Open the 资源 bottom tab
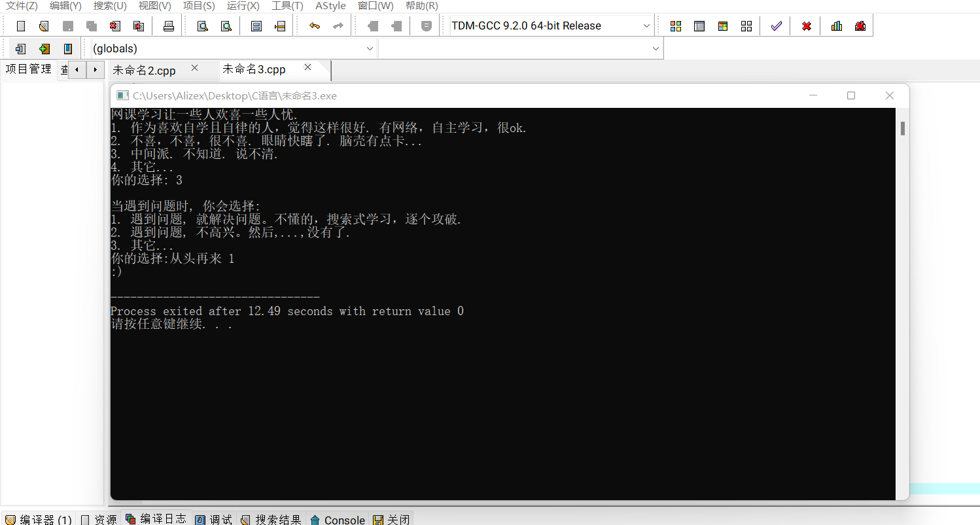980x525 pixels. (99, 519)
